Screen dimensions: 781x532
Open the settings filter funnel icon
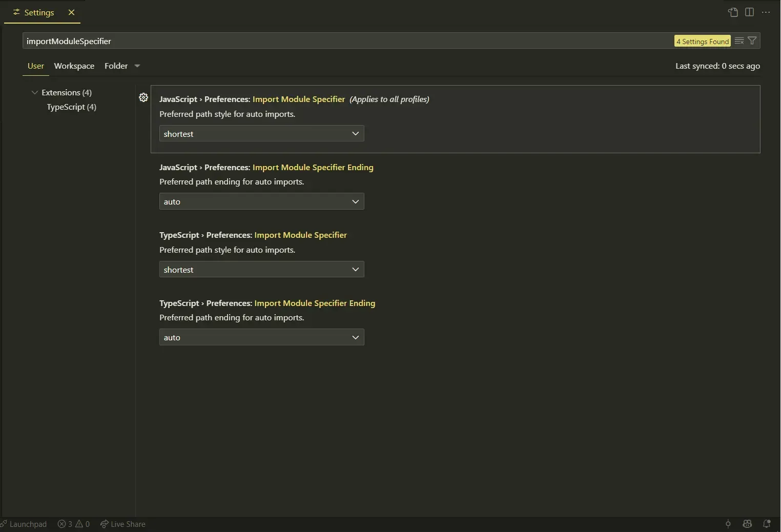(752, 41)
